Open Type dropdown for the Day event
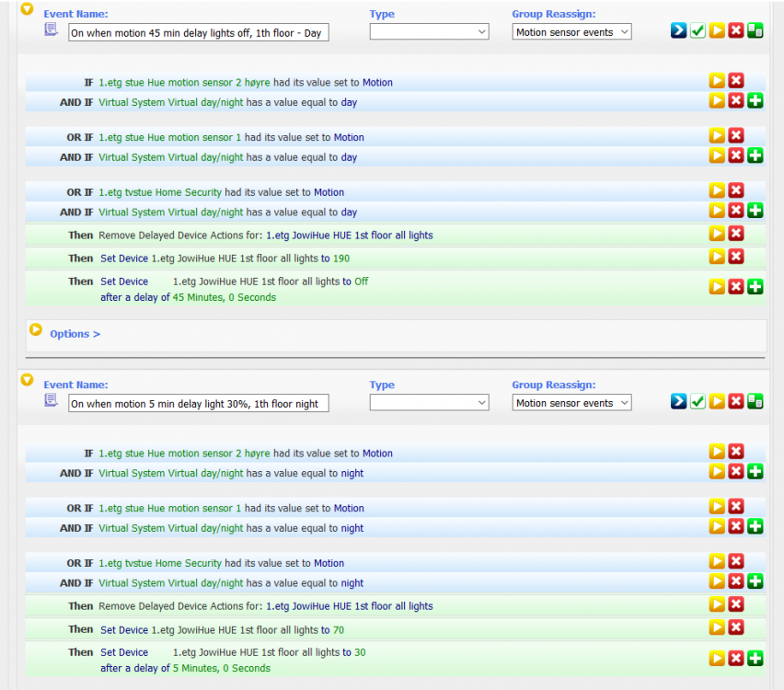 click(429, 32)
